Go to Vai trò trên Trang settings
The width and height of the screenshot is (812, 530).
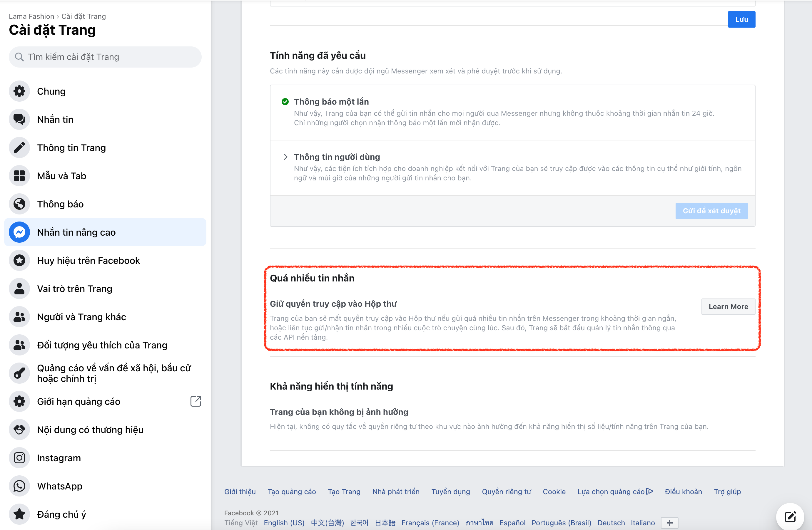pos(75,289)
